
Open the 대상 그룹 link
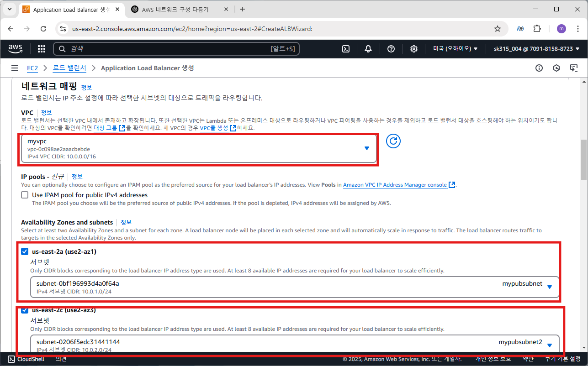(x=109, y=128)
